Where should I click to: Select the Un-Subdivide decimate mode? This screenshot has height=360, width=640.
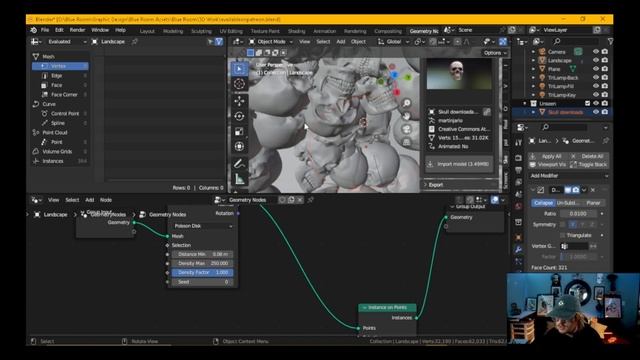coord(568,203)
